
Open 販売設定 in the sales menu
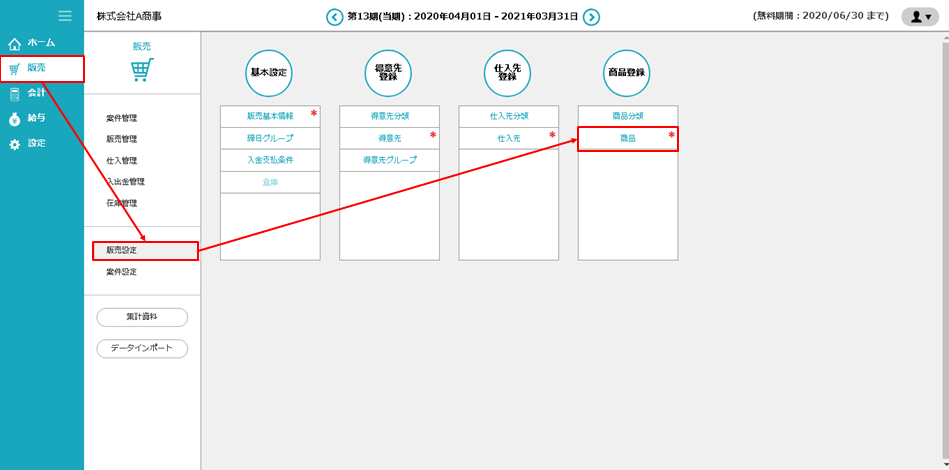click(122, 251)
